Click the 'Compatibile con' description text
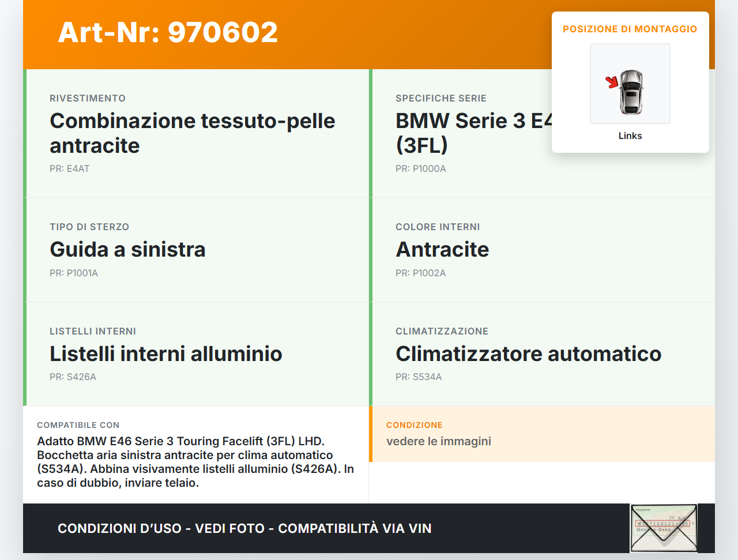The image size is (738, 560). [x=195, y=462]
